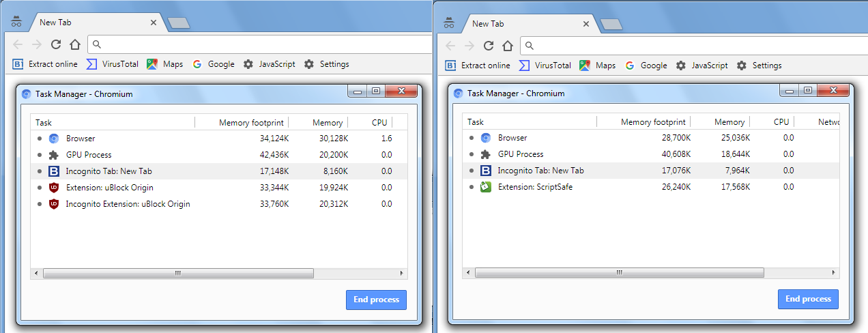
Task: Open the Settings bookmark in the right window
Action: pos(759,66)
